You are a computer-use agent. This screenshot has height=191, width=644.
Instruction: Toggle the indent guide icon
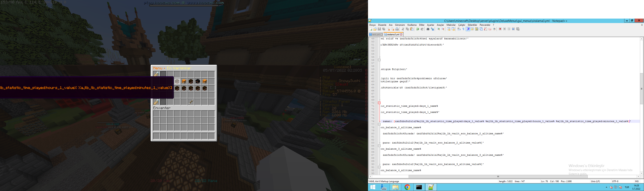(x=468, y=29)
